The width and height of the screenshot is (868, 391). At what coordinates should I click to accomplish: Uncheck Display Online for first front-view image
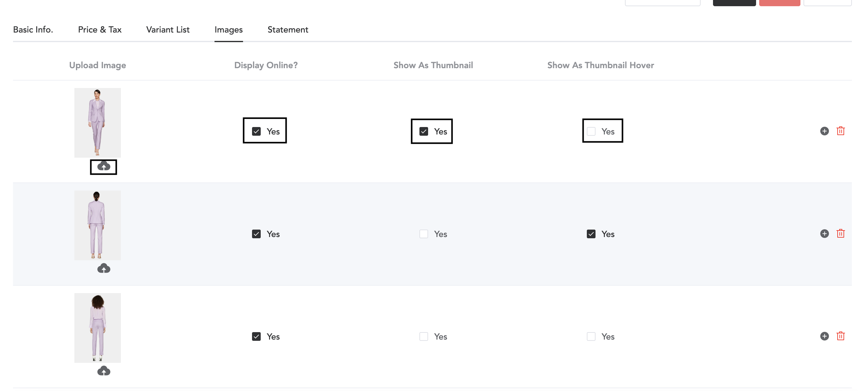tap(256, 131)
